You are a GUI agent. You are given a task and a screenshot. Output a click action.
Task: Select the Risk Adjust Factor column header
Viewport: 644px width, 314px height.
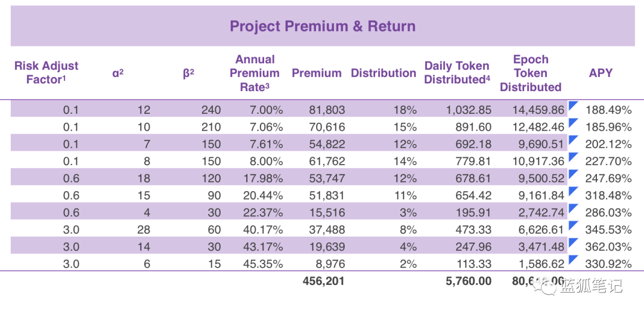point(47,73)
